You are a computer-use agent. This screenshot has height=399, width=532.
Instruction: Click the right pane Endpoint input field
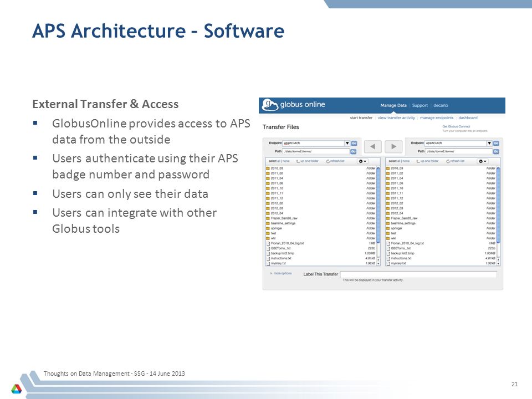456,143
